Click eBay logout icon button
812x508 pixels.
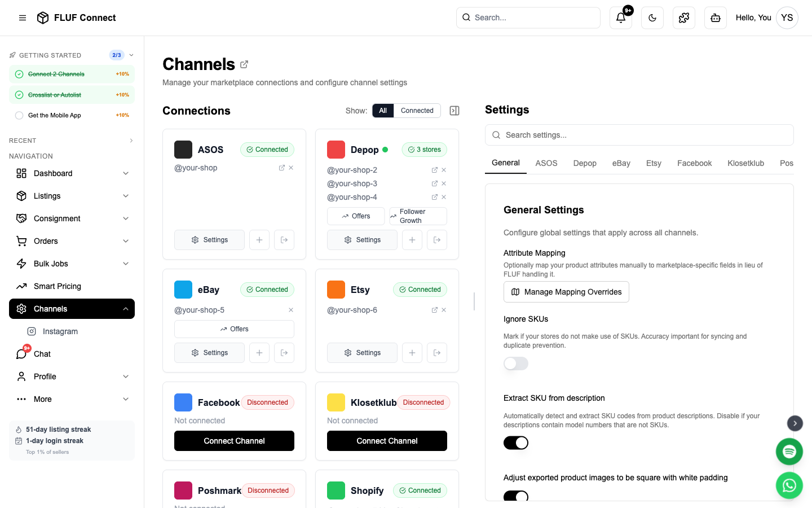[284, 353]
